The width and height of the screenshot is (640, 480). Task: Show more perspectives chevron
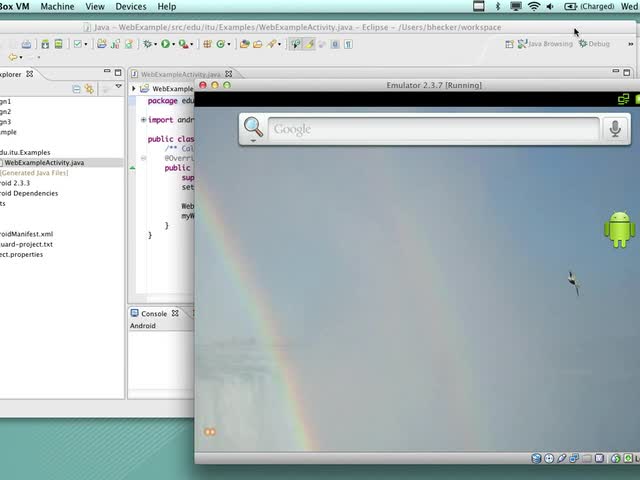(x=631, y=44)
